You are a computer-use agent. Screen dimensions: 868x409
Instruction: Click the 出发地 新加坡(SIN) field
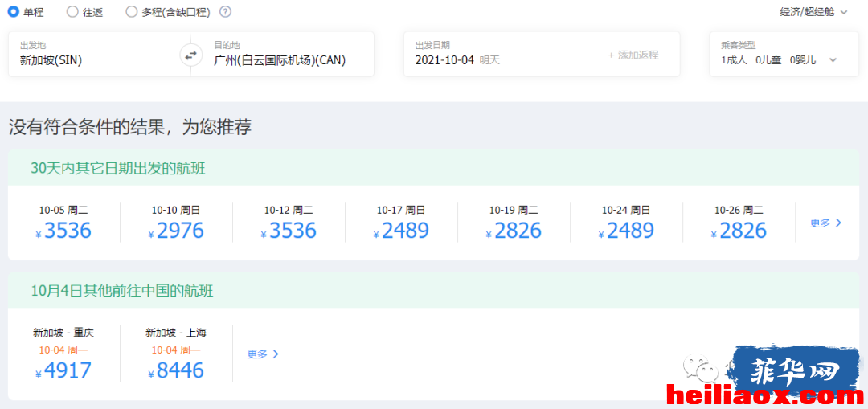(x=100, y=54)
